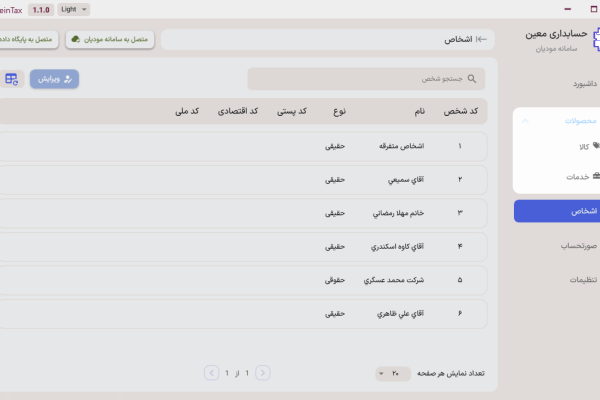Collapse the محصولات section chevron
The width and height of the screenshot is (600, 400).
tap(525, 121)
